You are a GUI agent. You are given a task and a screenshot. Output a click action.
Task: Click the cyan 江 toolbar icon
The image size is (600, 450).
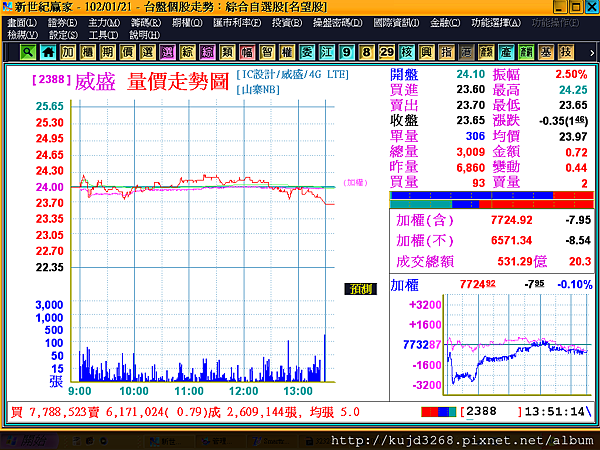tap(326, 52)
